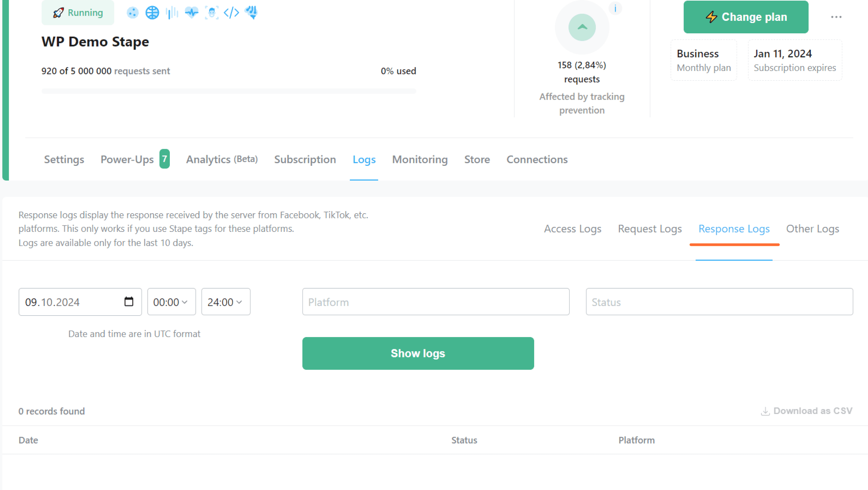This screenshot has width=868, height=490.
Task: Open the Connections tab
Action: 537,159
